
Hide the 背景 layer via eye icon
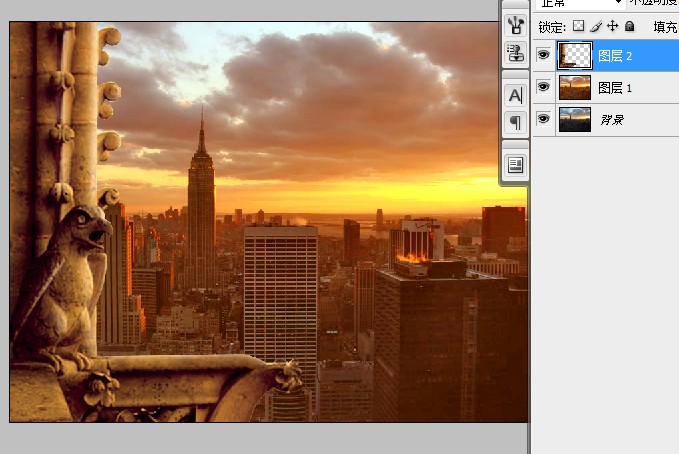click(543, 119)
